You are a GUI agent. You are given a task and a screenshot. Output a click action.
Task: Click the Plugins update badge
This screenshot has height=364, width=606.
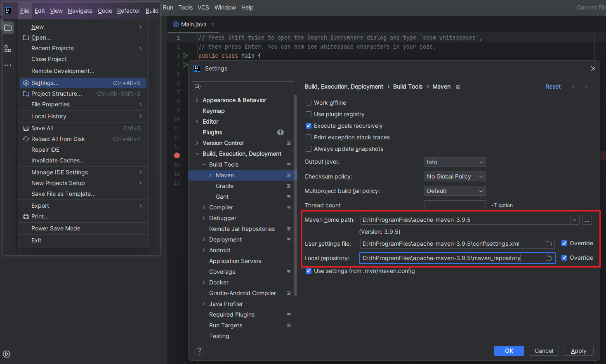click(281, 132)
